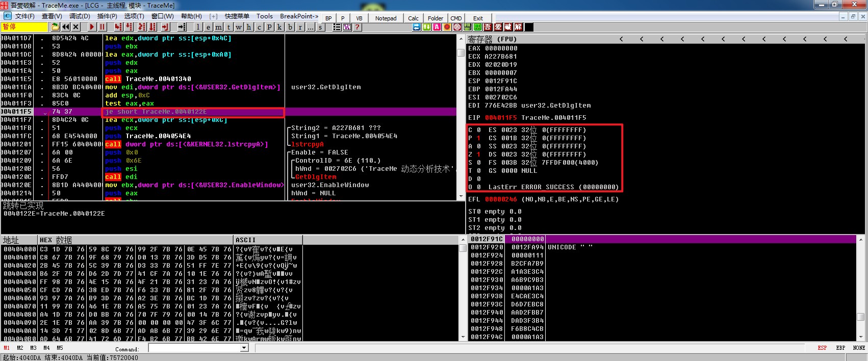Viewport: 868px width, 361px height.
Task: Open the 查看(V) menu
Action: pyautogui.click(x=52, y=16)
